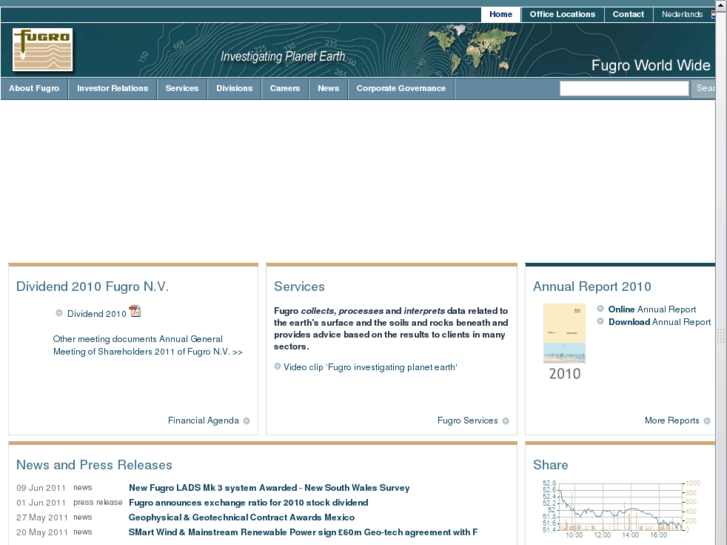727x545 pixels.
Task: Open the Dividend 2010 PDF icon
Action: coord(135,311)
